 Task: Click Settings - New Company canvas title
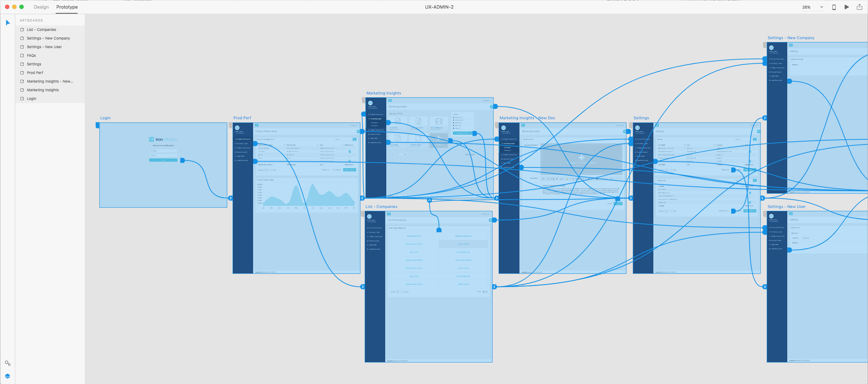[x=790, y=38]
